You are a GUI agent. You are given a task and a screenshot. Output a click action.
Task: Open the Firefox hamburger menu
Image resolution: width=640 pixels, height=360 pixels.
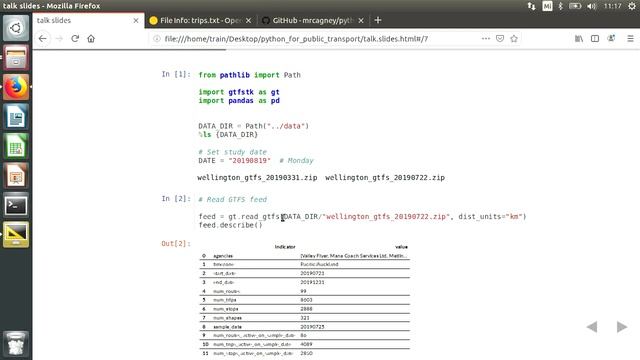point(630,39)
